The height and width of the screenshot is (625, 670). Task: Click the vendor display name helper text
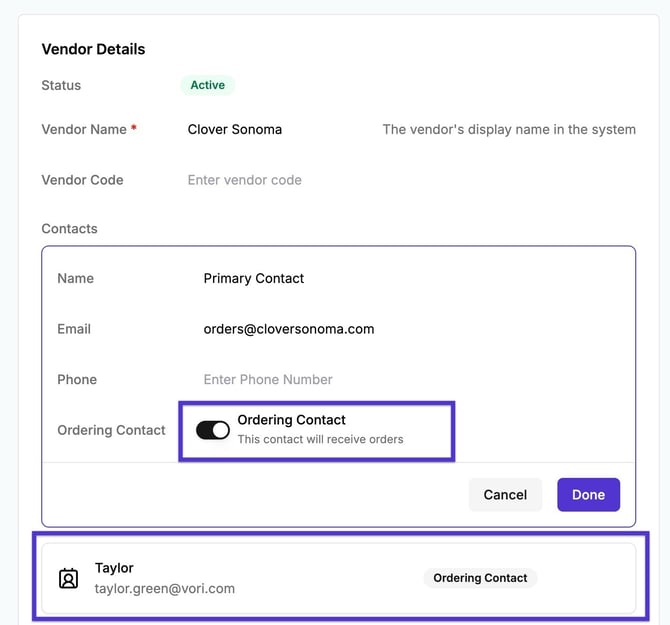[x=509, y=129]
